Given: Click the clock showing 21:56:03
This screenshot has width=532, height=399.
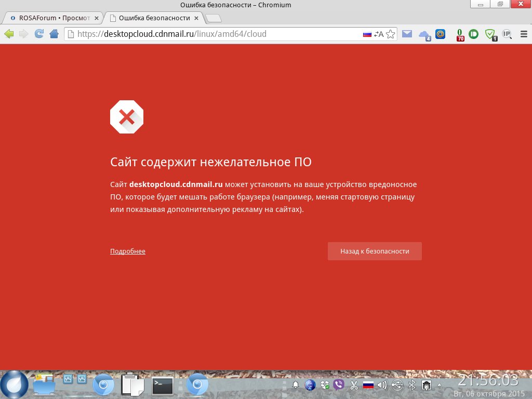Looking at the screenshot, I should click(x=488, y=380).
